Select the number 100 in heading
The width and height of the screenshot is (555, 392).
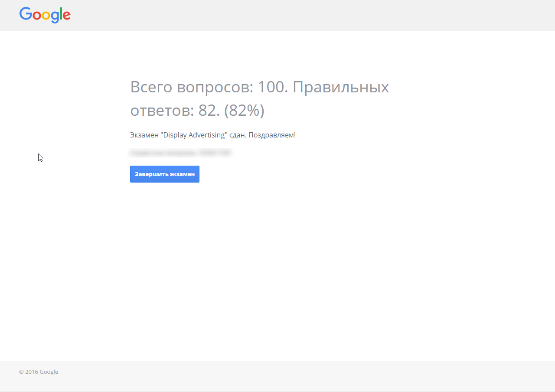pyautogui.click(x=272, y=87)
